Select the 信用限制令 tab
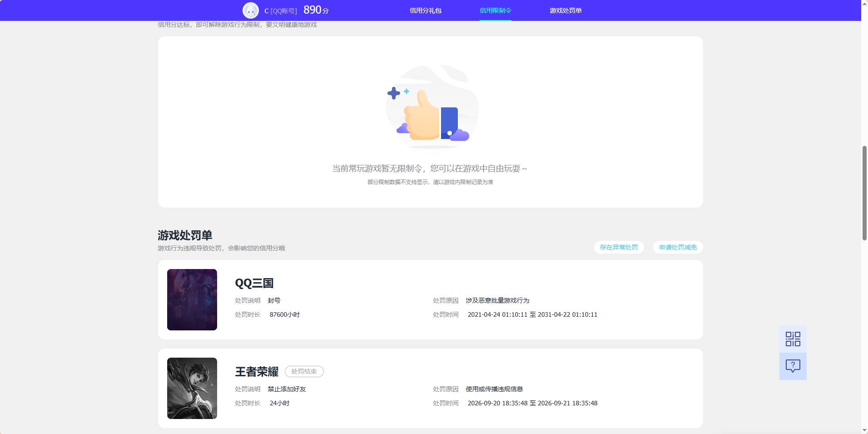Image resolution: width=868 pixels, height=434 pixels. [x=495, y=10]
